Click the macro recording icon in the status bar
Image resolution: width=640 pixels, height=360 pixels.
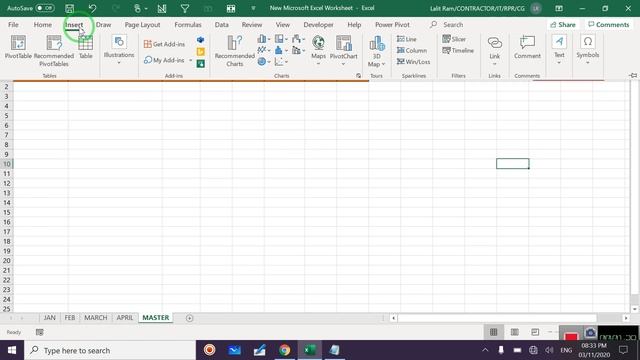tap(40, 332)
